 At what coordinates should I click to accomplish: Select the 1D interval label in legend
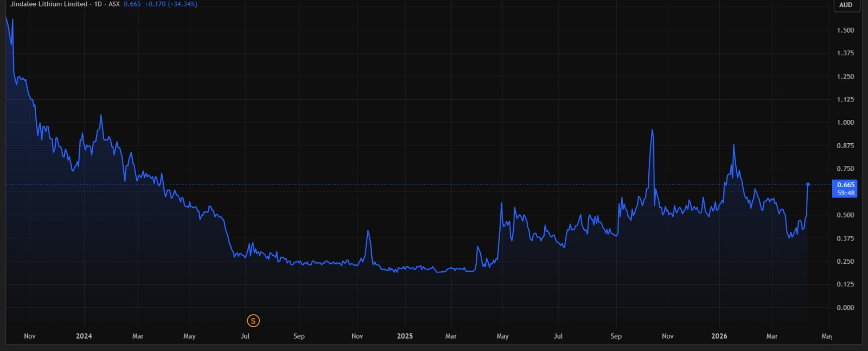coord(98,4)
